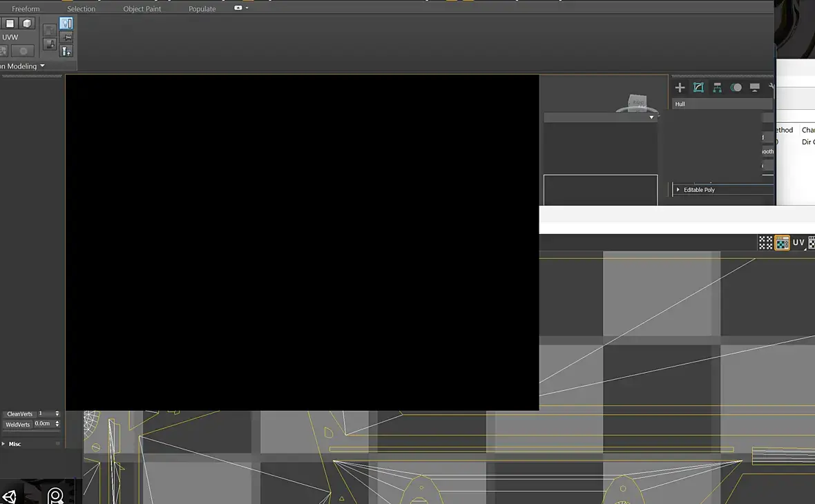Open the empty dropdown near the ViewCube
The width and height of the screenshot is (815, 504).
pyautogui.click(x=600, y=117)
